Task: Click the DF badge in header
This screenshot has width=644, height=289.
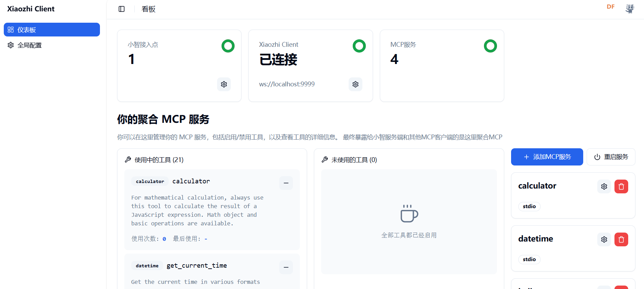Action: pos(611,7)
